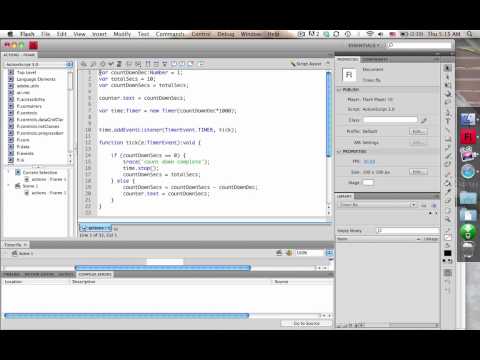480x360 pixels.
Task: Open the Edit menu
Action: tap(62, 34)
